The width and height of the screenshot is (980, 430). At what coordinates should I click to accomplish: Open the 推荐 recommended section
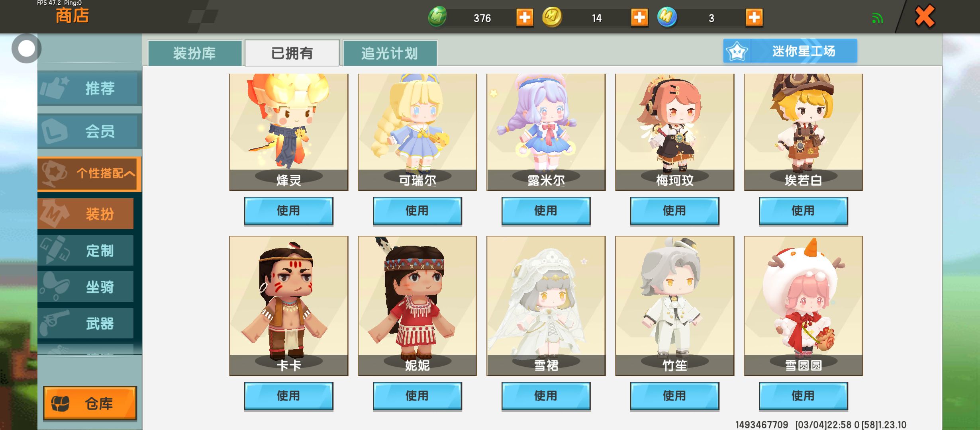point(89,88)
